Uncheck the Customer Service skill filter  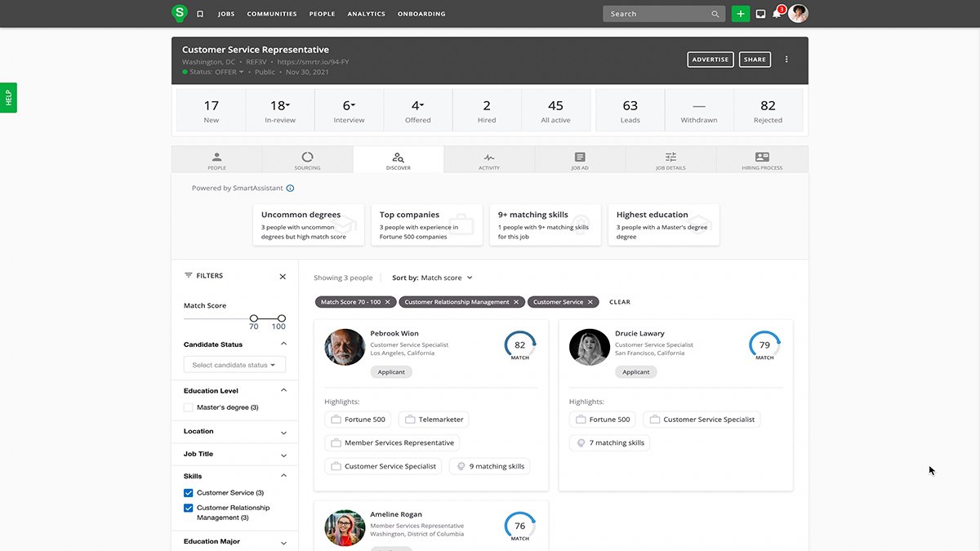[189, 492]
